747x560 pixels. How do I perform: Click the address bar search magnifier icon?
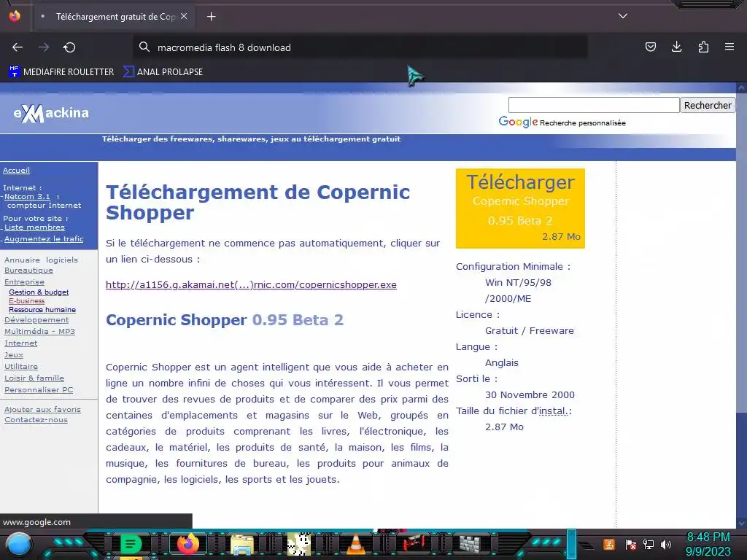tap(144, 47)
